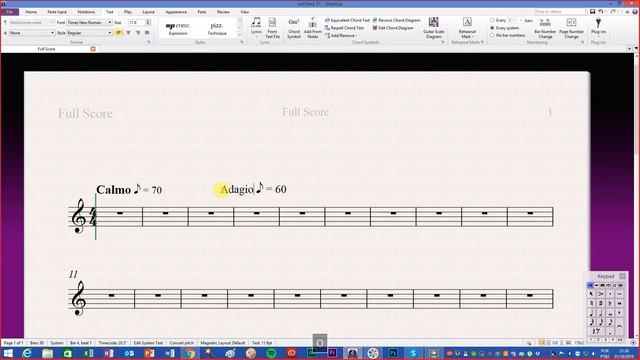Click Edit Chord Diagram
Image resolution: width=640 pixels, height=360 pixels.
coord(393,28)
